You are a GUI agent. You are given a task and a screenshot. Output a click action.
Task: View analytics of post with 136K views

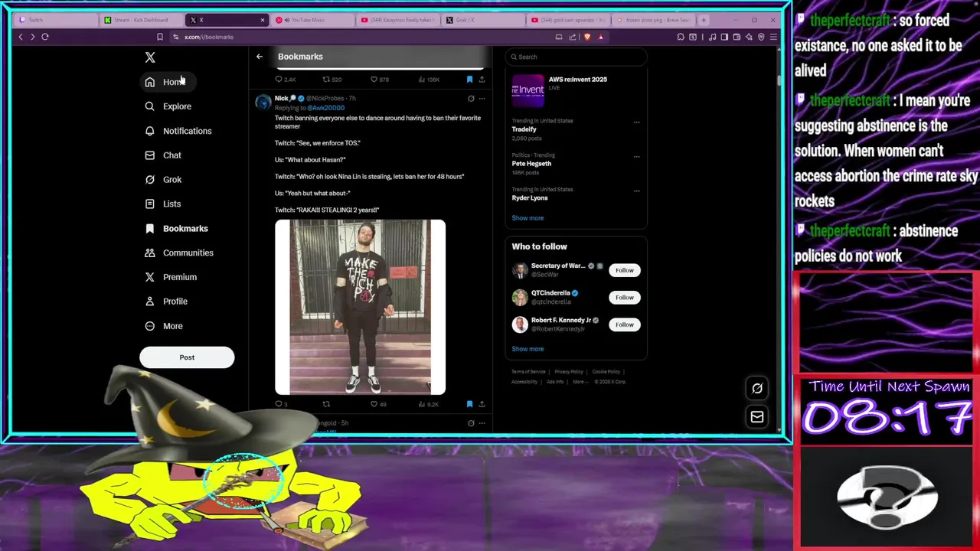(427, 80)
